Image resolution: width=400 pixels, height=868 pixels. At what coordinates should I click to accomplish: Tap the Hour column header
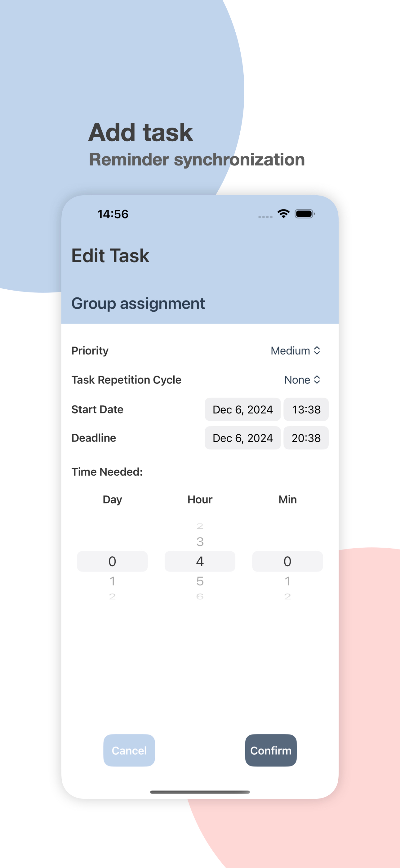(200, 500)
